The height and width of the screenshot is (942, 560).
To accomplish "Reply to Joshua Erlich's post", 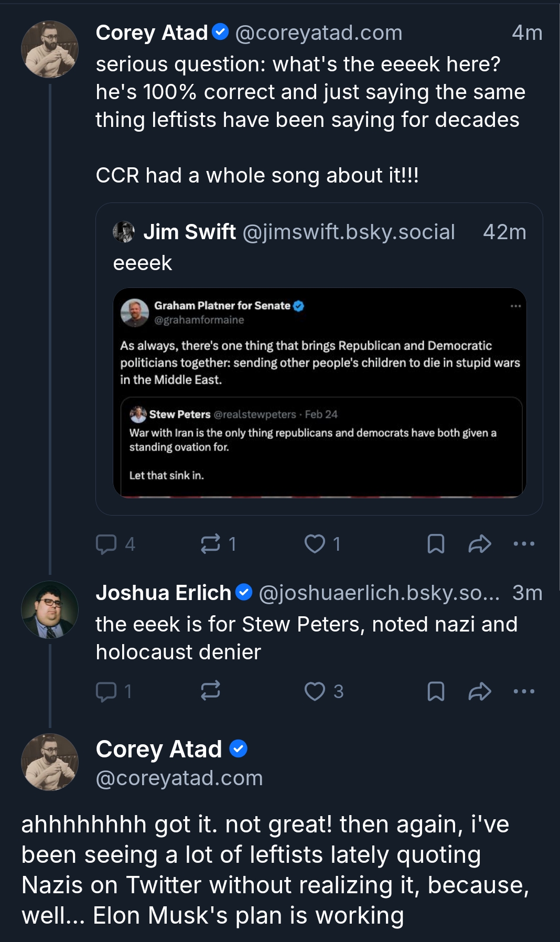I will pos(106,691).
